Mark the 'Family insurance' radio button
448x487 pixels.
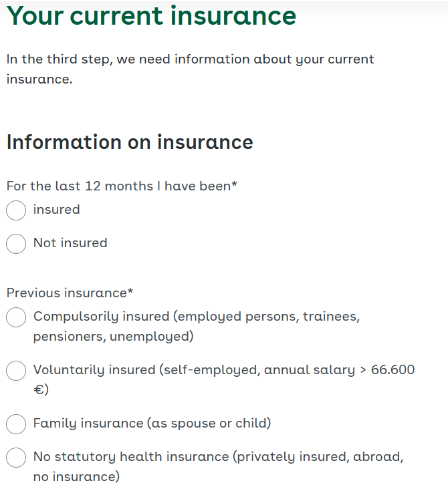pyautogui.click(x=16, y=424)
